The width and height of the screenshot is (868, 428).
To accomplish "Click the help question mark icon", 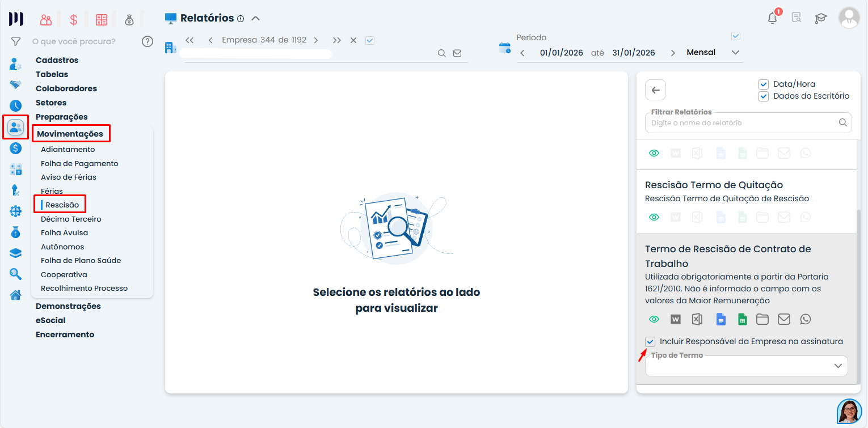I will coord(148,41).
